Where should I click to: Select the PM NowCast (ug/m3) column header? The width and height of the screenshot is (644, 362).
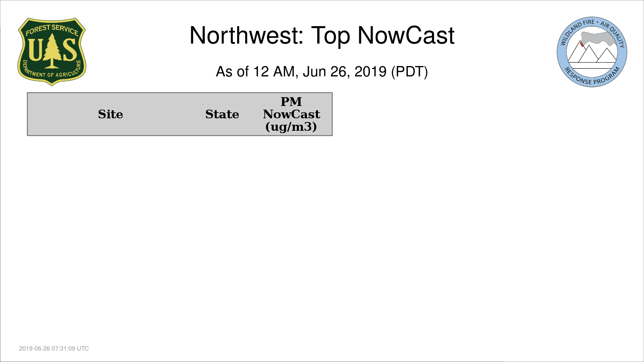click(x=291, y=114)
